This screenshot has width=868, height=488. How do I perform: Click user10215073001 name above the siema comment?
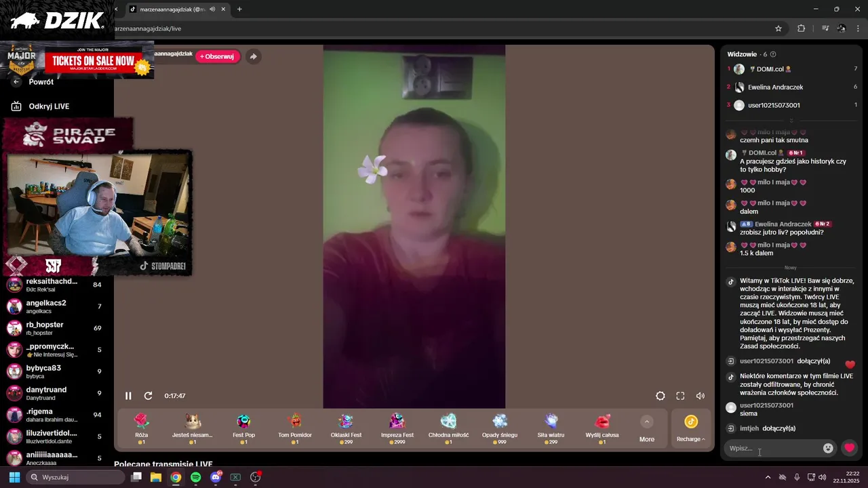coord(766,405)
